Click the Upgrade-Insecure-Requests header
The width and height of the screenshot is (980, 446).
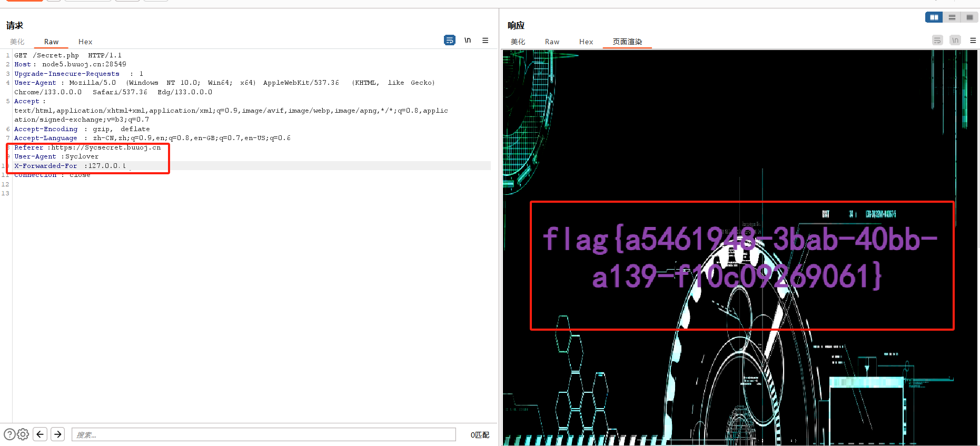click(x=78, y=74)
